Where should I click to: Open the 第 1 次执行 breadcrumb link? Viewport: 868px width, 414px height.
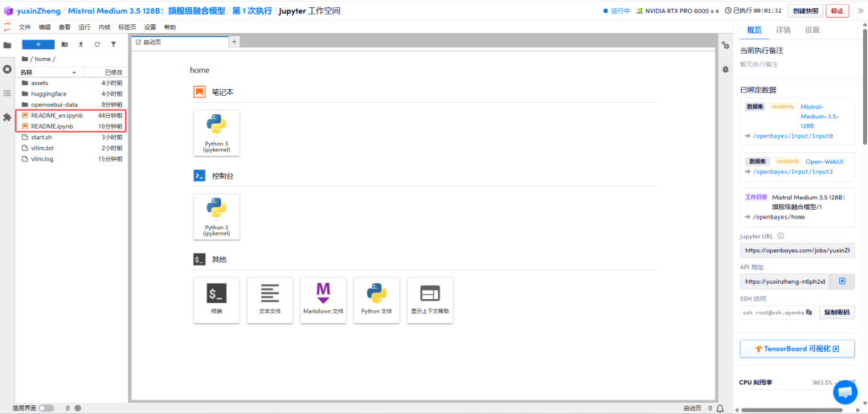[252, 10]
